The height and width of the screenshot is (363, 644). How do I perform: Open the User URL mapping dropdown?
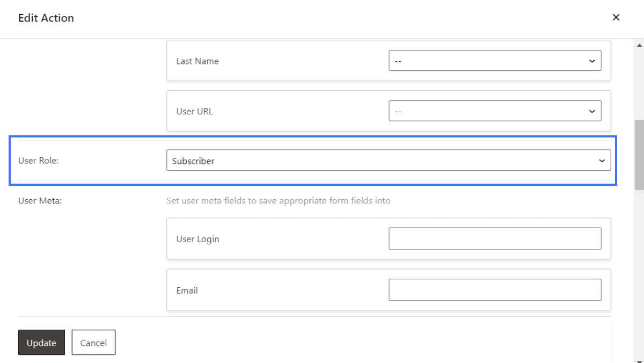pos(494,111)
